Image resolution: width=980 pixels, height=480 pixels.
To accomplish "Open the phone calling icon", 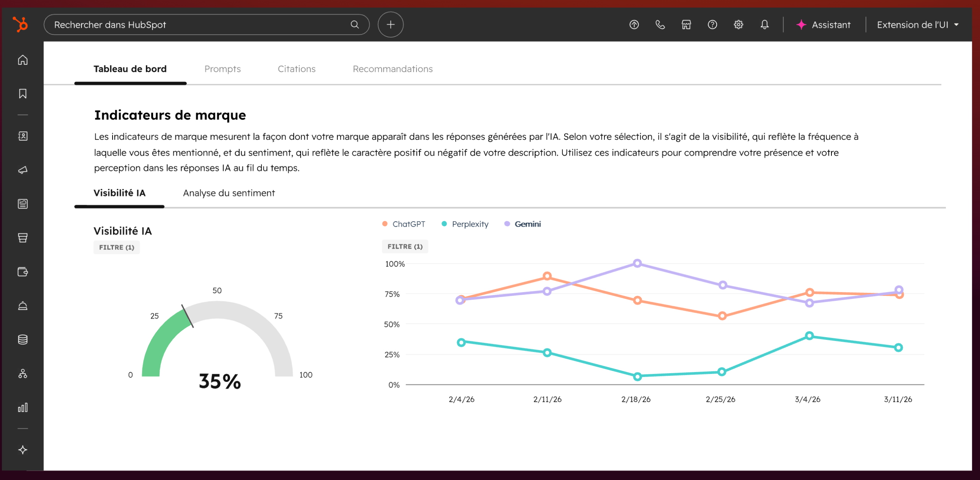I will tap(660, 24).
